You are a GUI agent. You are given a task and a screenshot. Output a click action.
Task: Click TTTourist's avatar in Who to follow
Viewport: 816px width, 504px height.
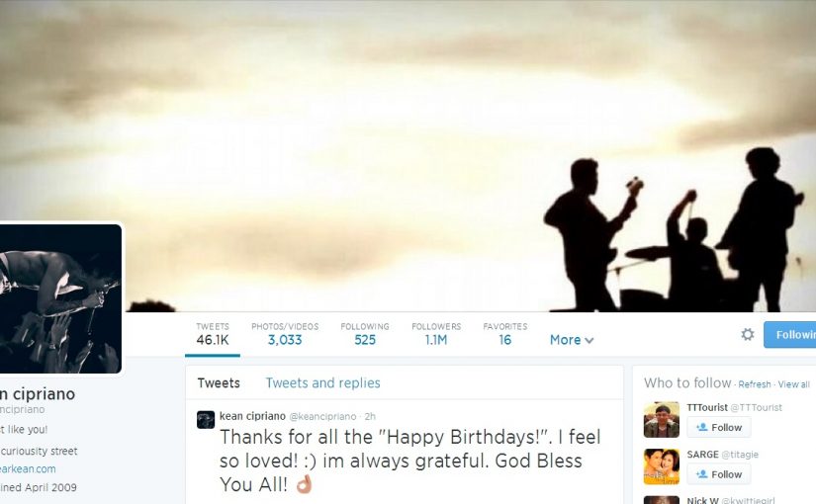(x=661, y=419)
